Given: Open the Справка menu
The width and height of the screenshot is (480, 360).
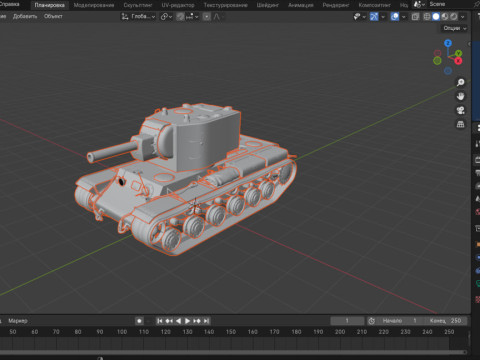Looking at the screenshot, I should click(9, 4).
